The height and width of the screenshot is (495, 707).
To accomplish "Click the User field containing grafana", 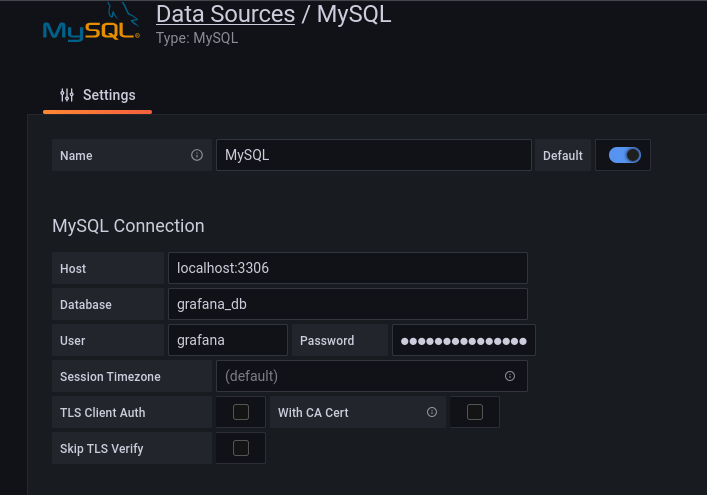I will [x=228, y=340].
